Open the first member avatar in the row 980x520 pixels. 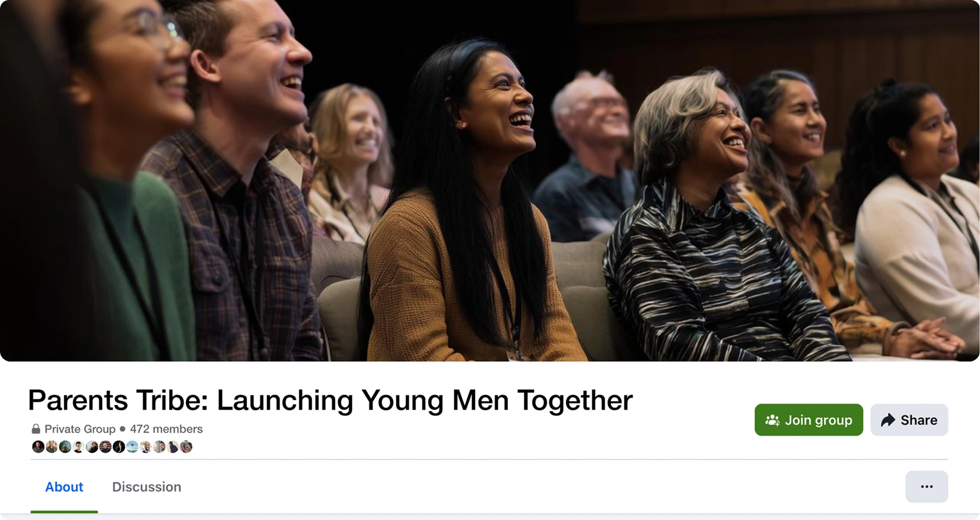click(38, 447)
